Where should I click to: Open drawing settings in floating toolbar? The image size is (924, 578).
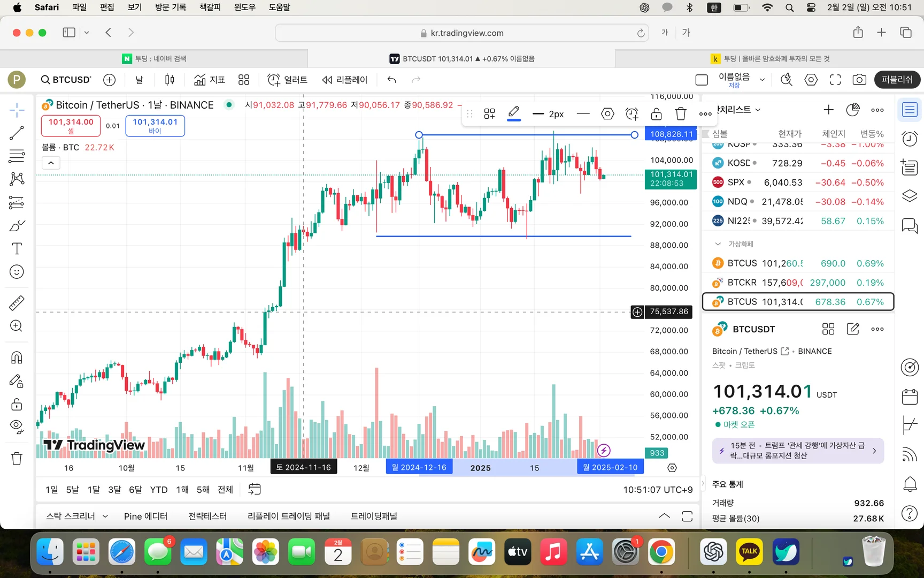607,113
